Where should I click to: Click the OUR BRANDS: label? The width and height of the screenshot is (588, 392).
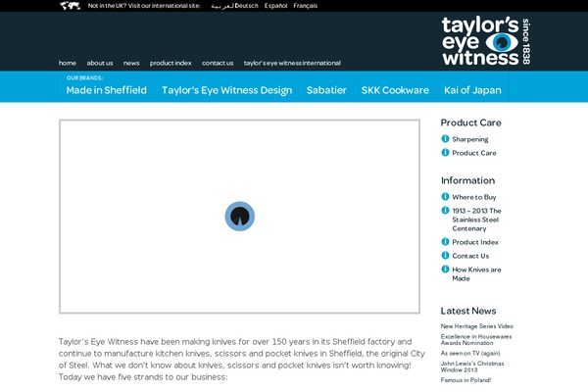point(84,78)
